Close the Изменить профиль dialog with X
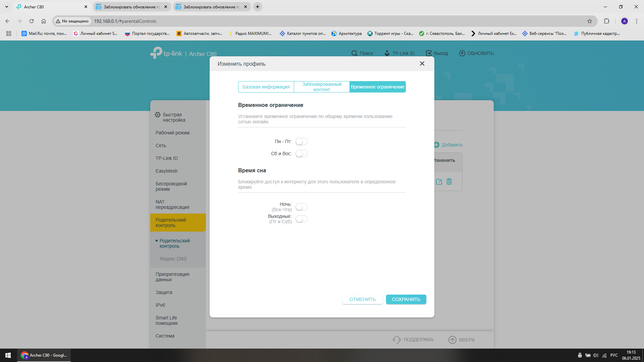 [422, 64]
